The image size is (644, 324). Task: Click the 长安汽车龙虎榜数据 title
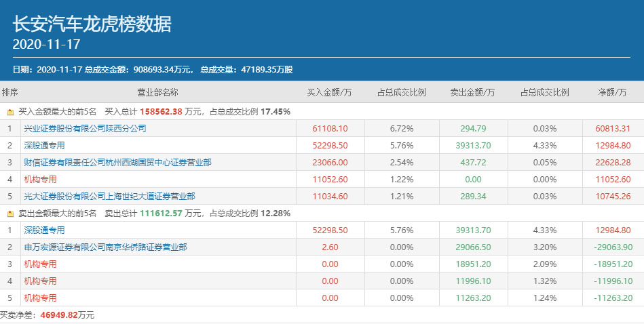click(92, 24)
